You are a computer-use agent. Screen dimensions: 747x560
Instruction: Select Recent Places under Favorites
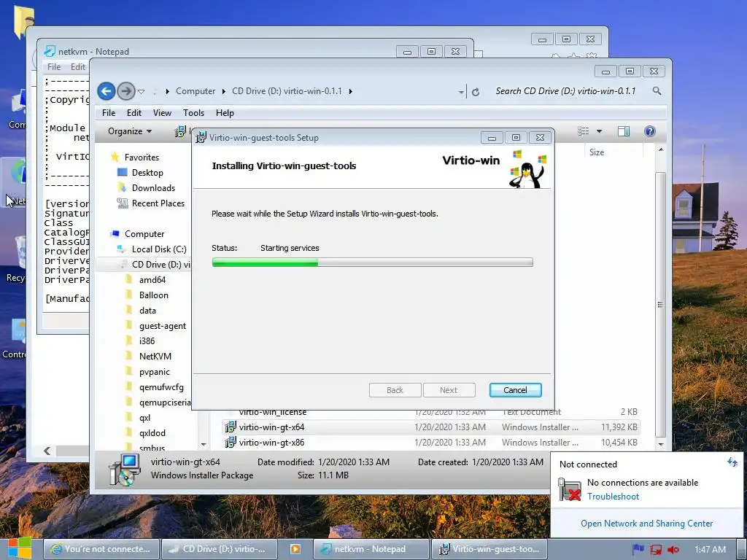coord(158,203)
